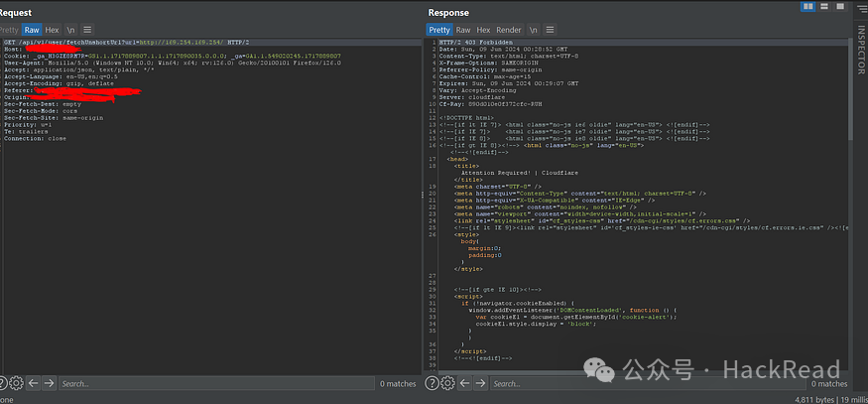Focus the Request search field

[x=217, y=383]
